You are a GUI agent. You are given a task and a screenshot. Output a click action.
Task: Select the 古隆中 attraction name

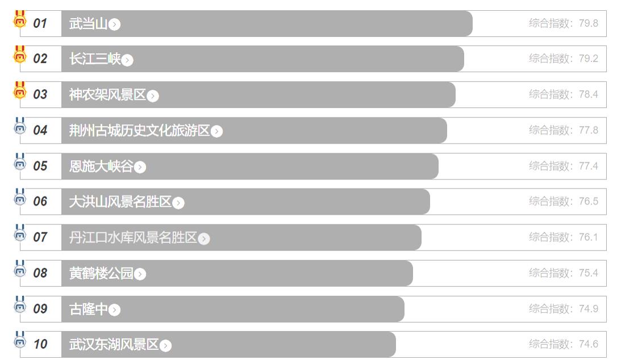(x=88, y=309)
